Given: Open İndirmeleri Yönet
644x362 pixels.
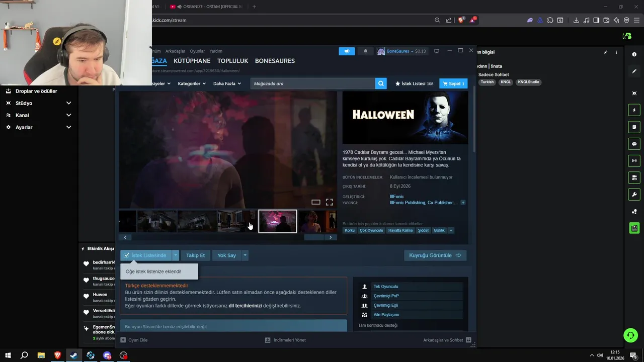Looking at the screenshot, I should 285,340.
